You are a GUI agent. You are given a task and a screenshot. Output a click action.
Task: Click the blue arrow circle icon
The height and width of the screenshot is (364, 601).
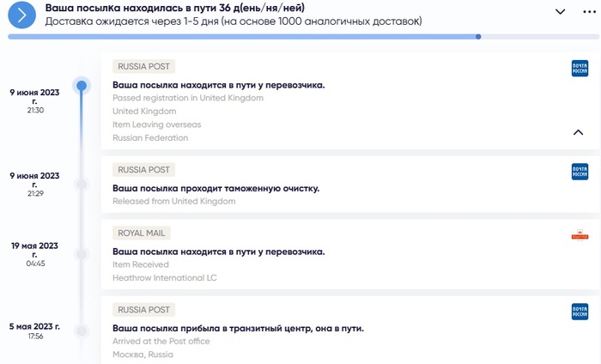(23, 14)
